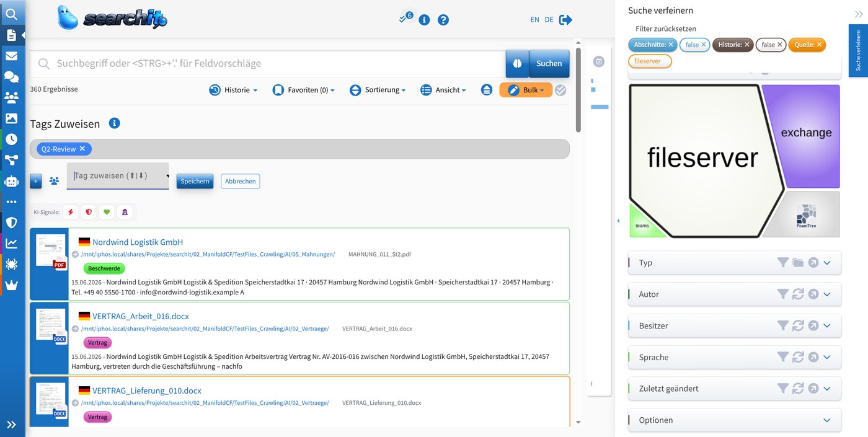Image resolution: width=868 pixels, height=437 pixels.
Task: Expand the Besitzer facet chevron
Action: [827, 325]
